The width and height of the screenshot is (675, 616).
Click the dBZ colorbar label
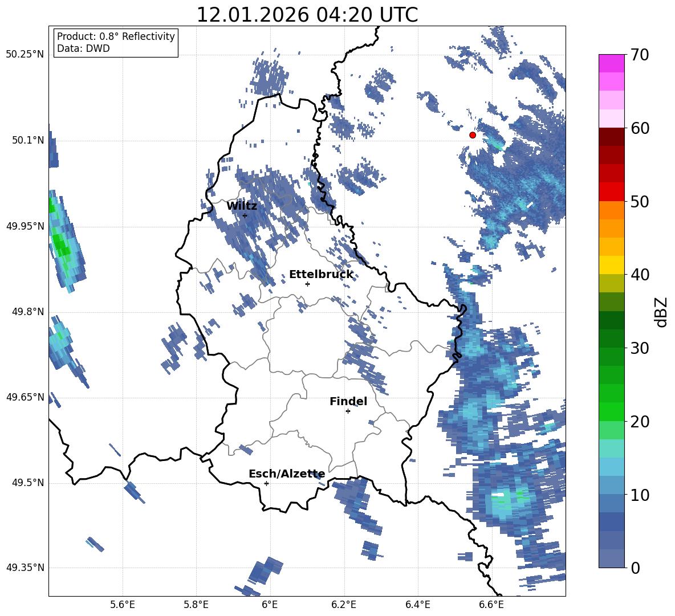click(x=660, y=312)
